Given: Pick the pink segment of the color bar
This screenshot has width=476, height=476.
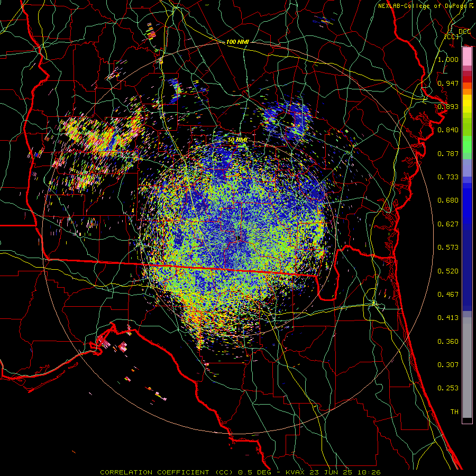Looking at the screenshot, I should (467, 56).
